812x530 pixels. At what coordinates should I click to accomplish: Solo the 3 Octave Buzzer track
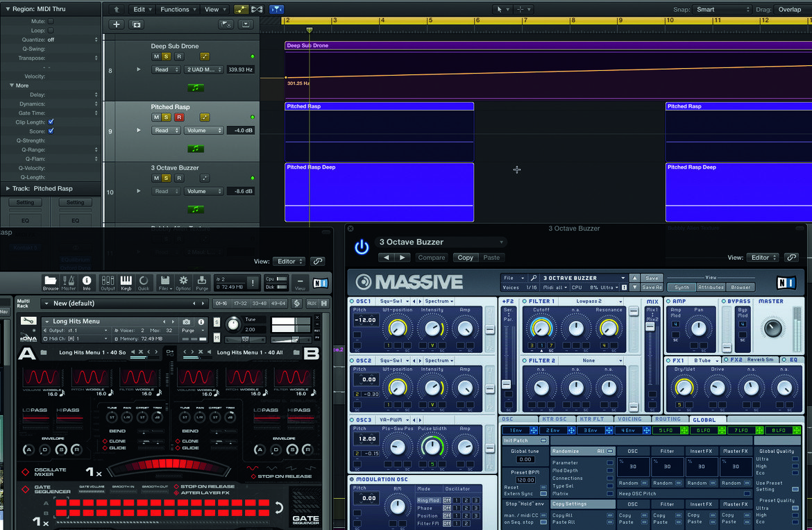[167, 179]
